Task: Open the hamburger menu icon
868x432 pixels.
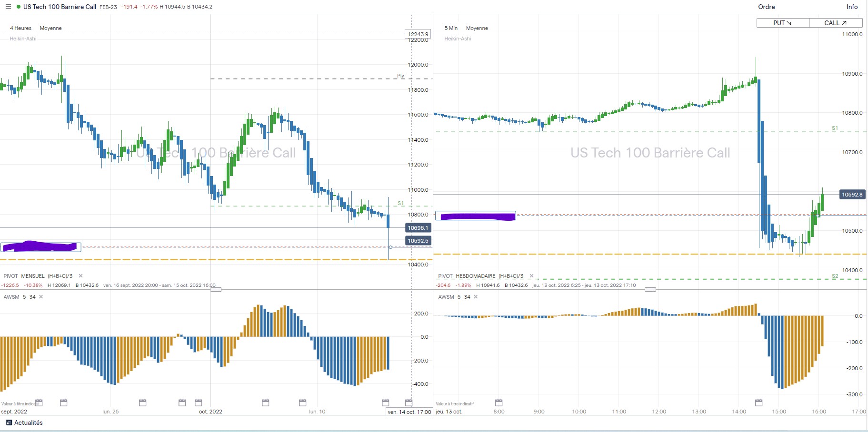Action: coord(8,7)
